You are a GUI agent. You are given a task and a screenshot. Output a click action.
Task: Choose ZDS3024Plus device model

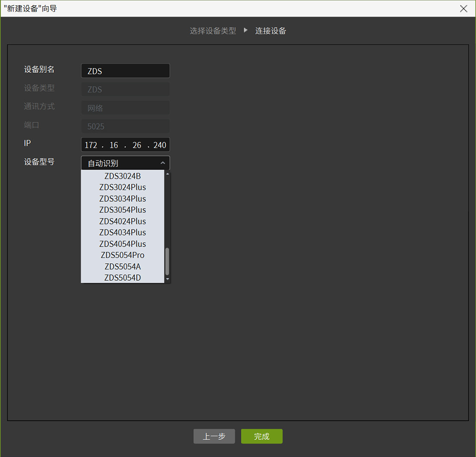coord(122,187)
